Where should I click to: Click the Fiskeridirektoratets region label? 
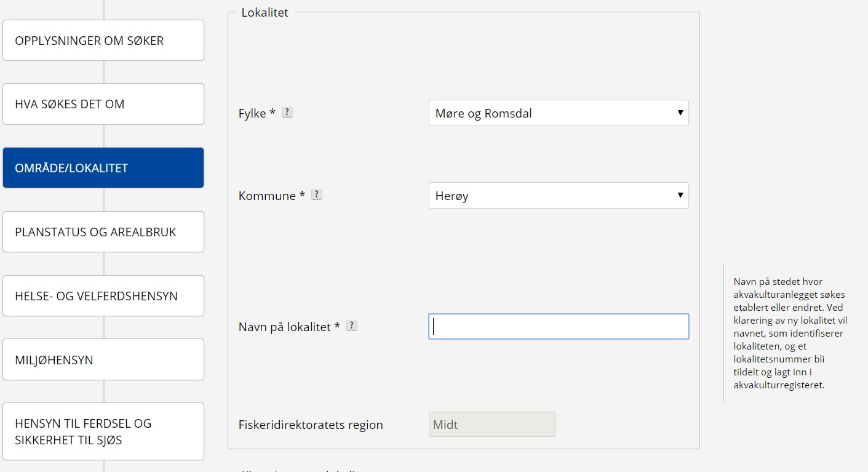click(311, 425)
